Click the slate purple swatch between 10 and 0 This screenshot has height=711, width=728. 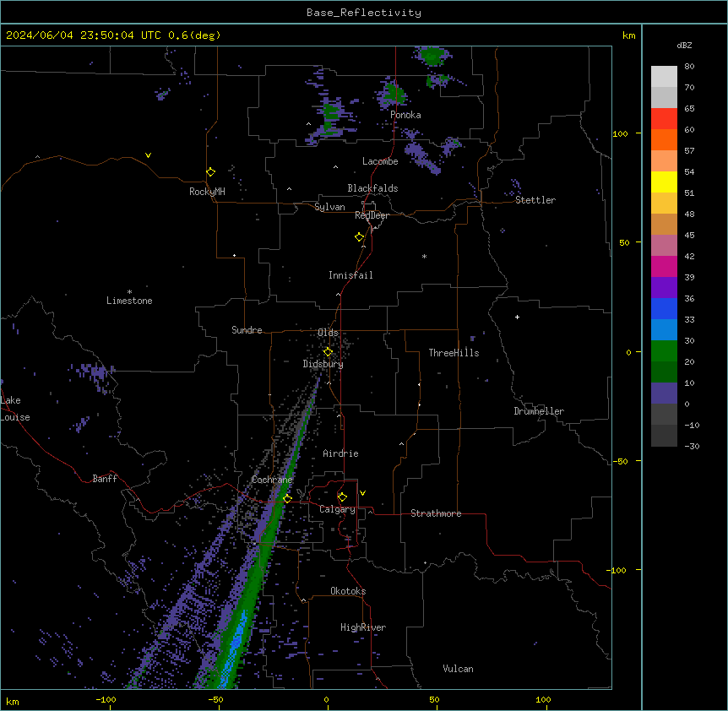click(x=664, y=393)
